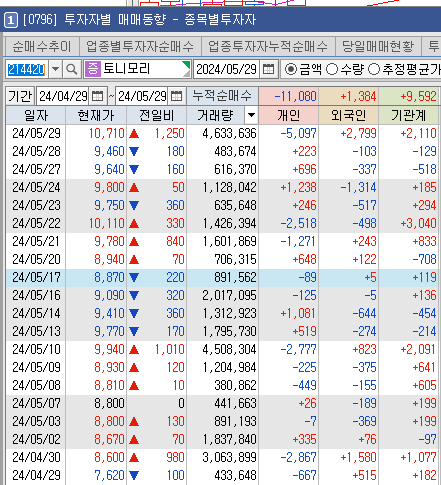
Task: Click the title text 투자자별 매매동향
Action: [x=115, y=20]
